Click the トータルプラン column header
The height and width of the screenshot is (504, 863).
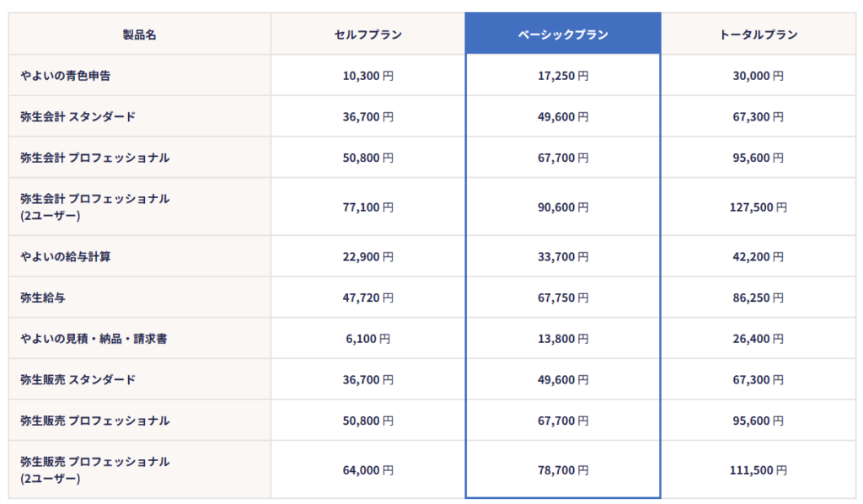(x=758, y=35)
